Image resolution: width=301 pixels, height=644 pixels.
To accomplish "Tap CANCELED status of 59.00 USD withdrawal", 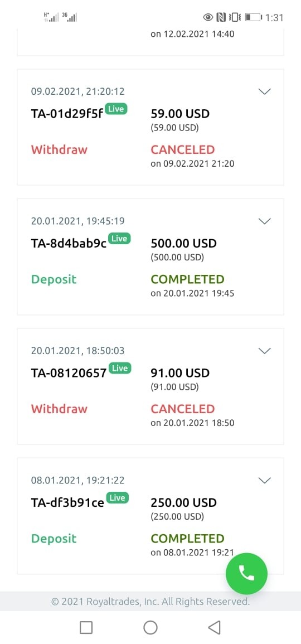I will pyautogui.click(x=183, y=149).
